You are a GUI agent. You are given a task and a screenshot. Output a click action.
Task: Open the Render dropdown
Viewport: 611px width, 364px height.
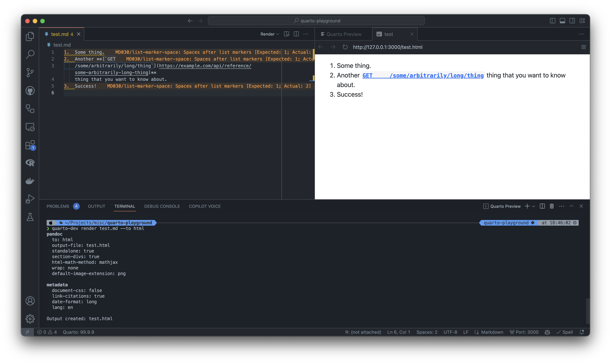pos(269,34)
